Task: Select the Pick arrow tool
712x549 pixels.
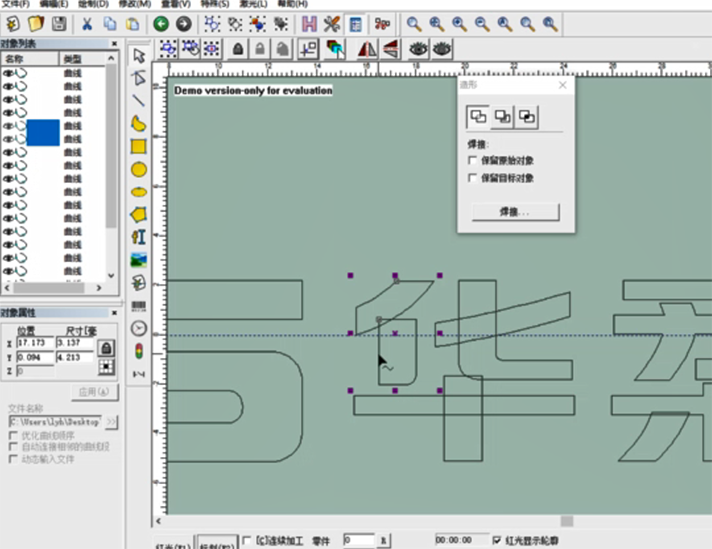Action: point(139,55)
